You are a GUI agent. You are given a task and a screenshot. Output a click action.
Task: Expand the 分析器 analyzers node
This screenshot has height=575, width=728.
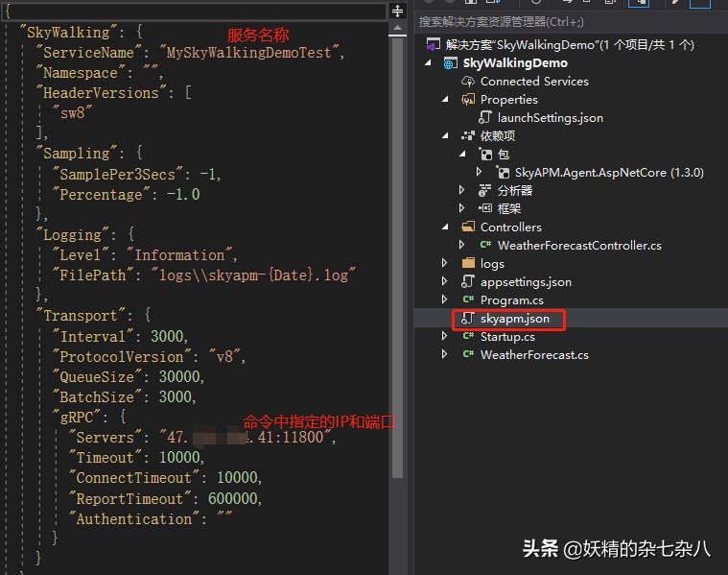(461, 190)
